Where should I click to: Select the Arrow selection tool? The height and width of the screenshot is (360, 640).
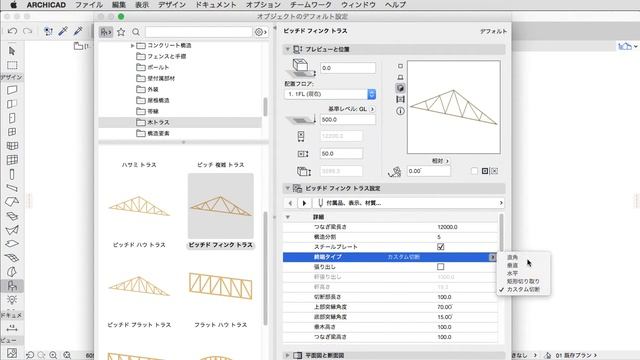[12, 51]
